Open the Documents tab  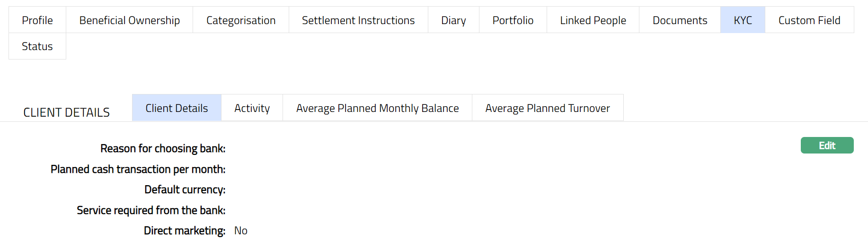point(680,20)
